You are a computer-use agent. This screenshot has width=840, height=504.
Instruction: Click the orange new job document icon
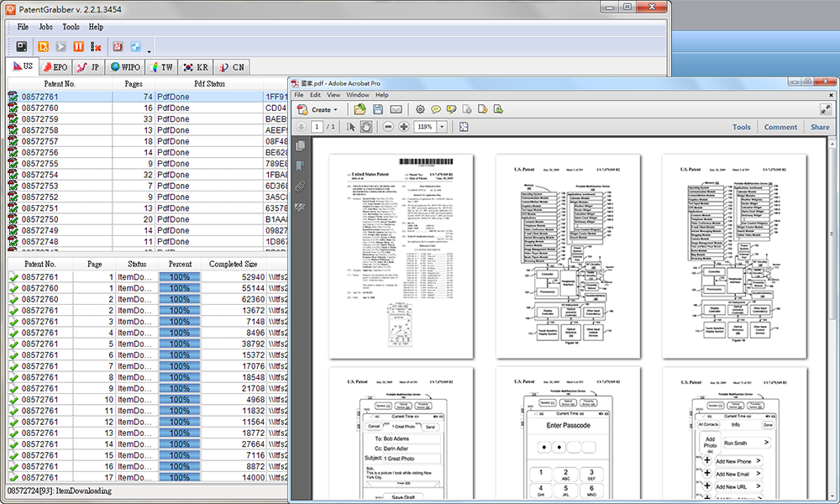coord(43,46)
